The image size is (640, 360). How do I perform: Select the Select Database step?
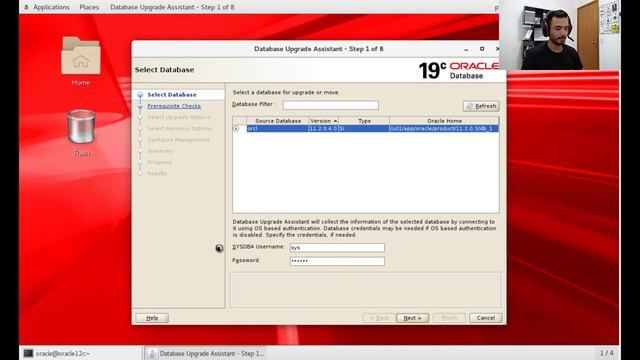[172, 95]
